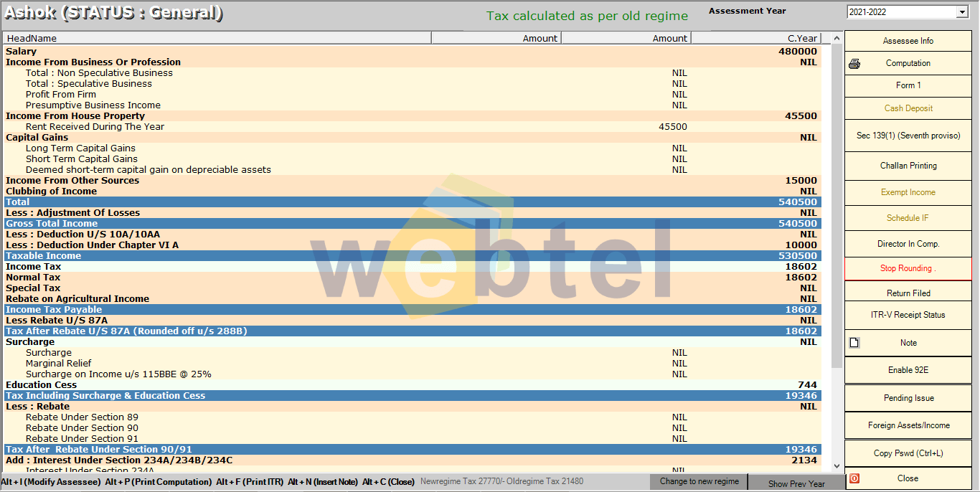
Task: Open Pending Issue
Action: point(908,398)
